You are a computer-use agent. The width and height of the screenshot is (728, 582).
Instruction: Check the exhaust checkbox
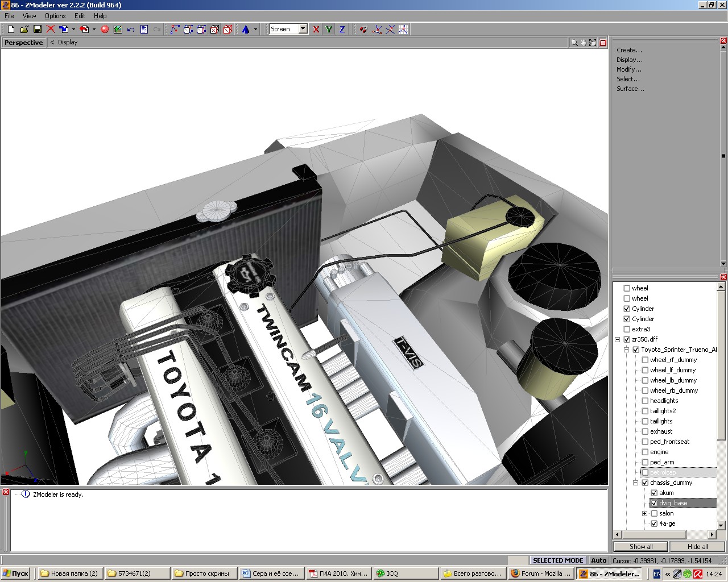645,431
